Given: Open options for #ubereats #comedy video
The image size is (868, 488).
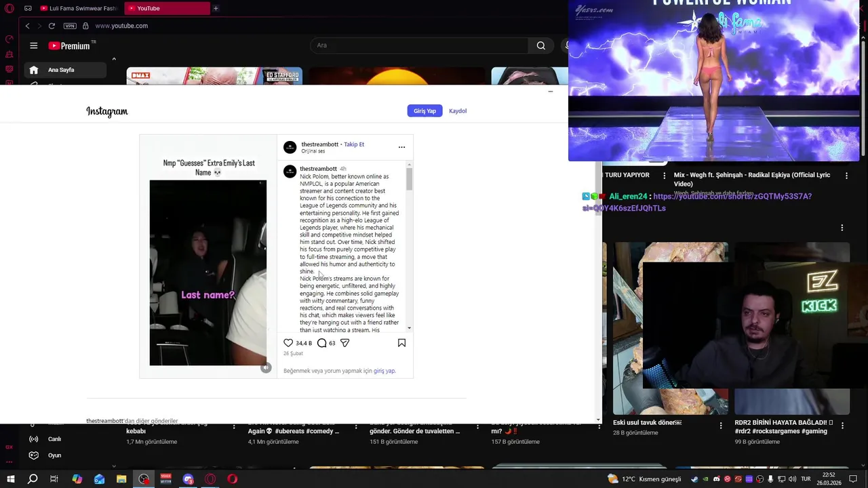Looking at the screenshot, I should point(356,427).
